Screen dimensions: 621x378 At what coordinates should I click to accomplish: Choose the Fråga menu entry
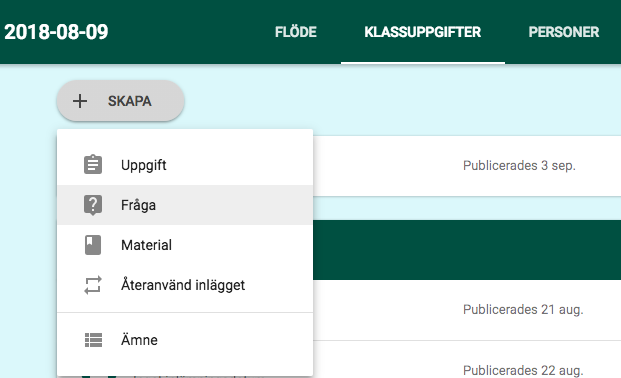[185, 205]
